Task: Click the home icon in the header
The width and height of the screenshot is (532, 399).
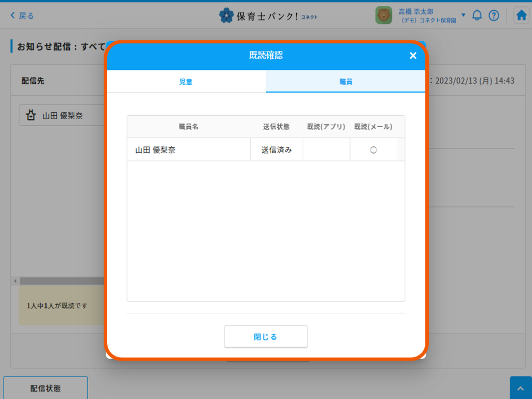Action: point(521,15)
